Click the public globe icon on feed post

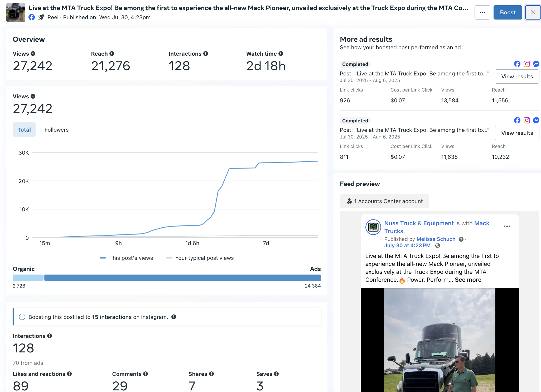(438, 246)
